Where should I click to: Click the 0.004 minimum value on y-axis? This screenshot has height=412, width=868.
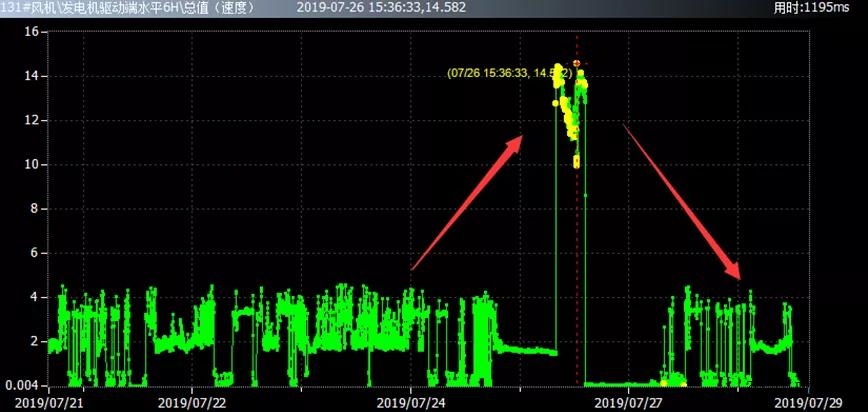click(x=22, y=386)
